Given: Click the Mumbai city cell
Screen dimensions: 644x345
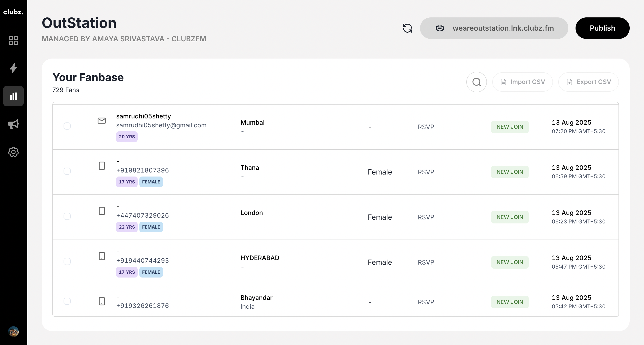Looking at the screenshot, I should pos(252,123).
